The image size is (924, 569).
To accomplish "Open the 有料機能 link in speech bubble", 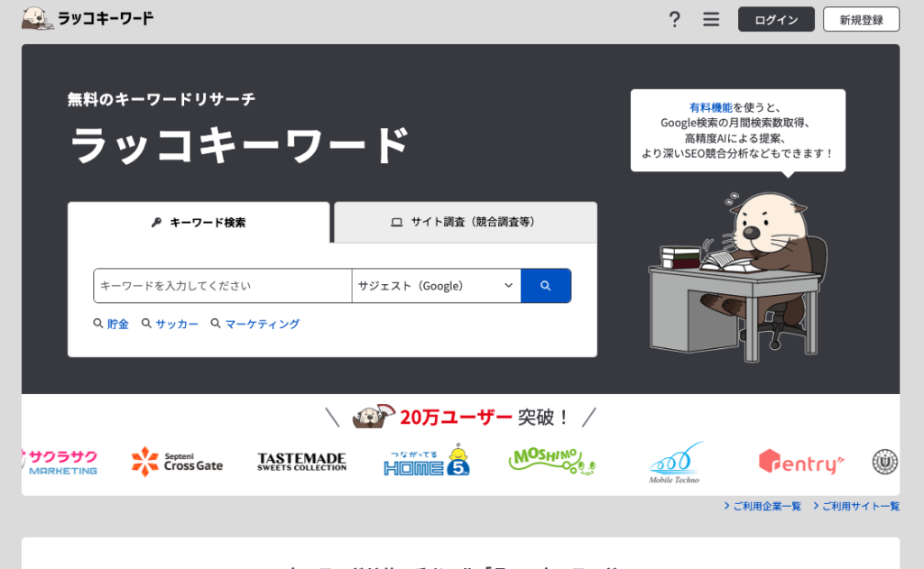I will pos(711,107).
